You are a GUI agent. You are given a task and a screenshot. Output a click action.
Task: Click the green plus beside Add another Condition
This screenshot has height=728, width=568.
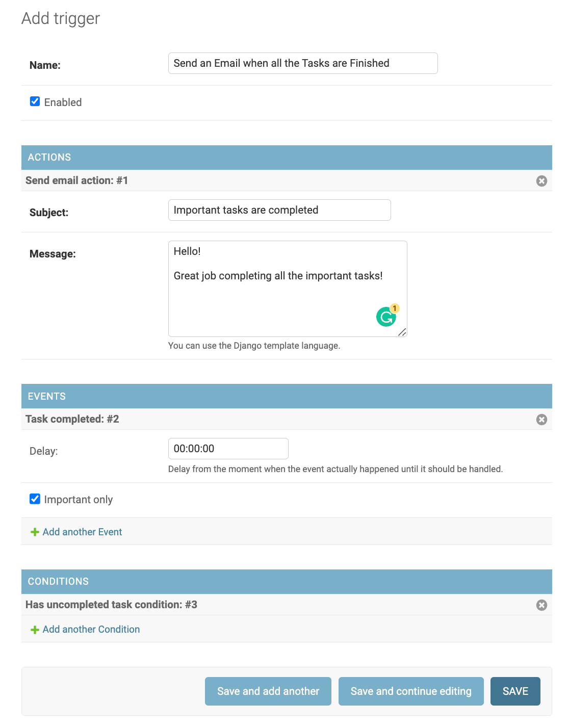click(35, 630)
